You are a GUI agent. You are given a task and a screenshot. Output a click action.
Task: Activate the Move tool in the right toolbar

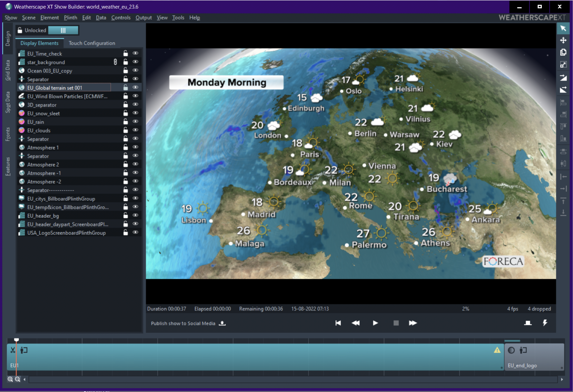tap(563, 40)
